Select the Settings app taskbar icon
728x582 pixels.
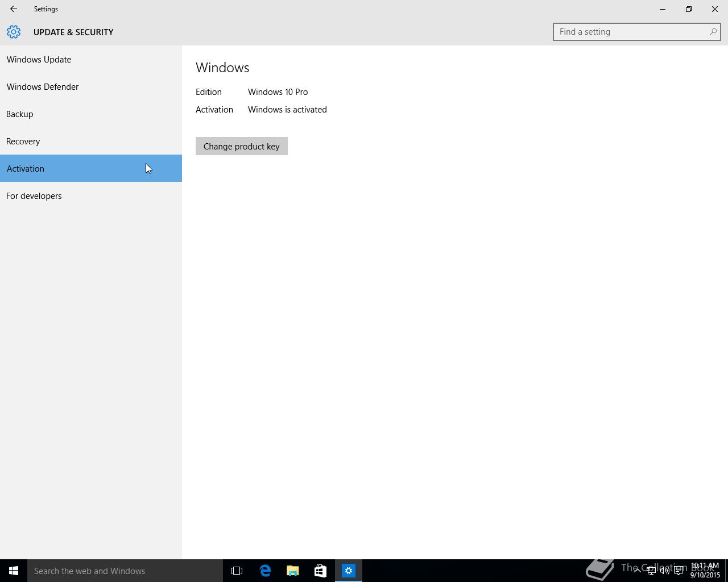(349, 571)
